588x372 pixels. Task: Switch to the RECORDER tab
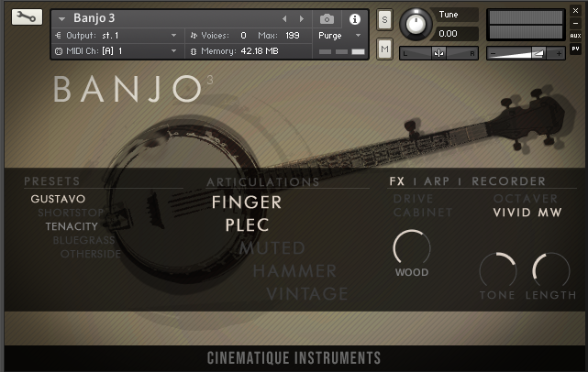(x=508, y=181)
